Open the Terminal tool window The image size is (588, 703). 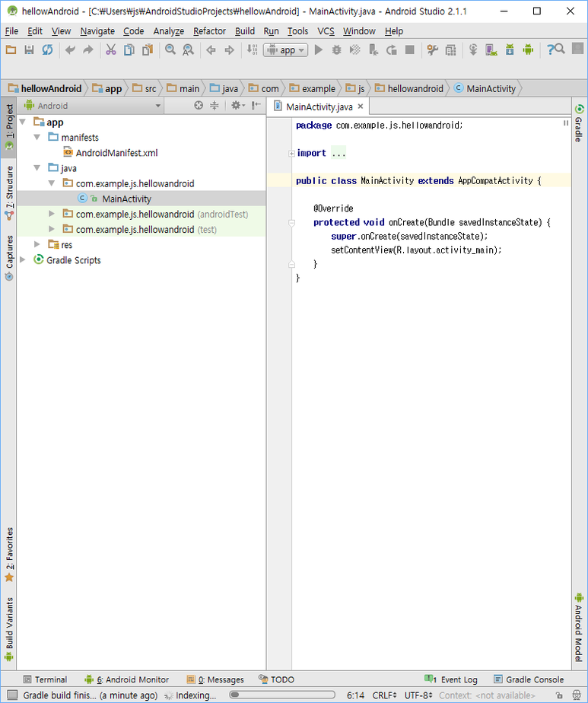click(45, 679)
